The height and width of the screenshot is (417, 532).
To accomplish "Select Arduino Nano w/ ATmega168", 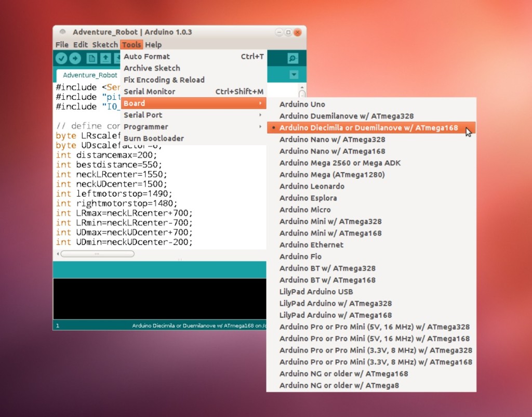I will (x=371, y=151).
